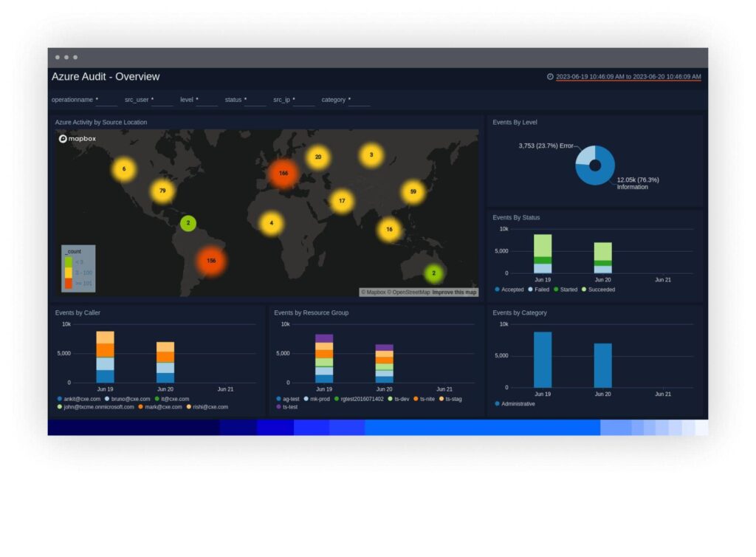Screen dimensions: 756x557
Task: Click the Error slice of the pie chart
Action: (585, 157)
